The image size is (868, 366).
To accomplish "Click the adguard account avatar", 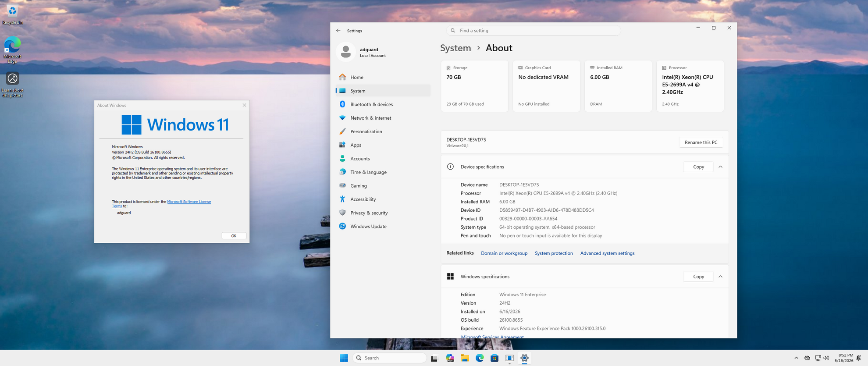I will point(345,52).
